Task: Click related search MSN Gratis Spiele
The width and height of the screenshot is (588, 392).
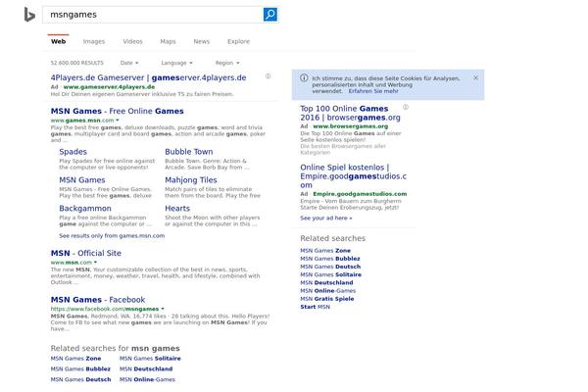Action: (x=327, y=299)
